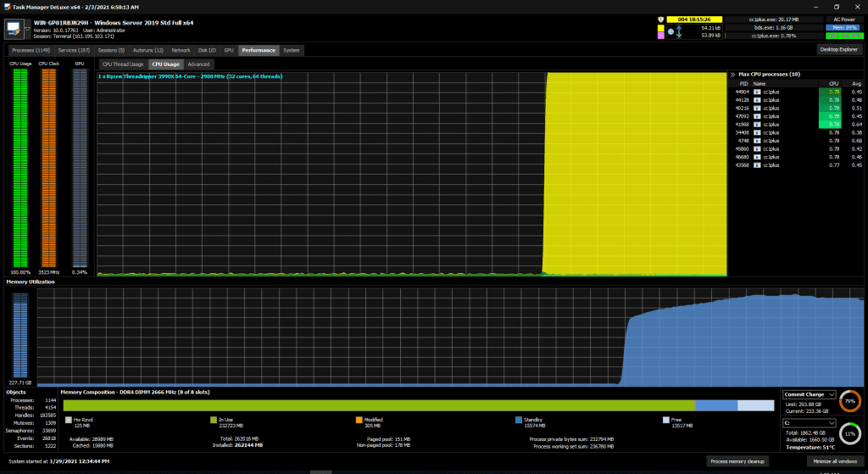Viewport: 868px width, 474px height.
Task: Collapse the Max CPU processes panel chevron
Action: pos(732,75)
